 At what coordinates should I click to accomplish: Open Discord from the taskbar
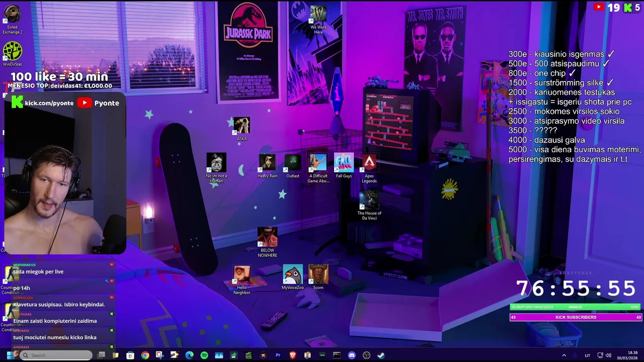tap(352, 355)
